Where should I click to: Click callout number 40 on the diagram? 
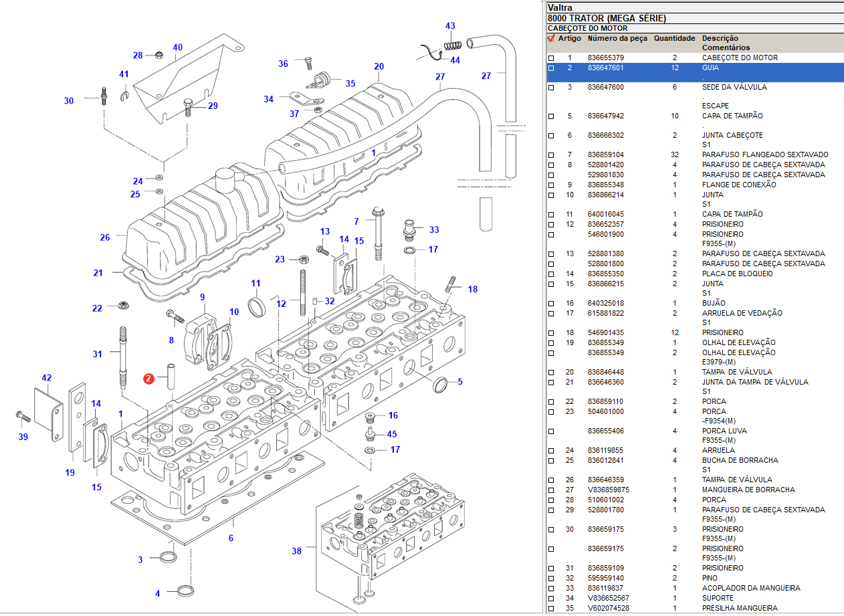(177, 47)
